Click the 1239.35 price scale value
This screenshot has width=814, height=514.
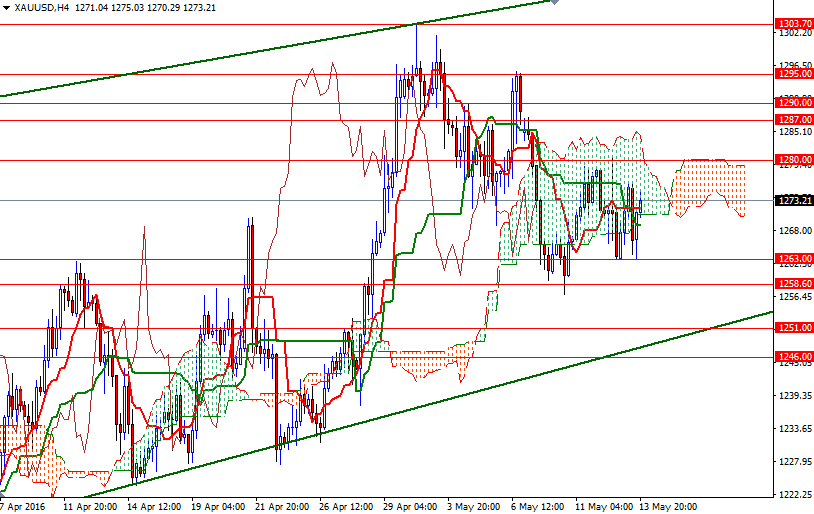click(x=795, y=396)
